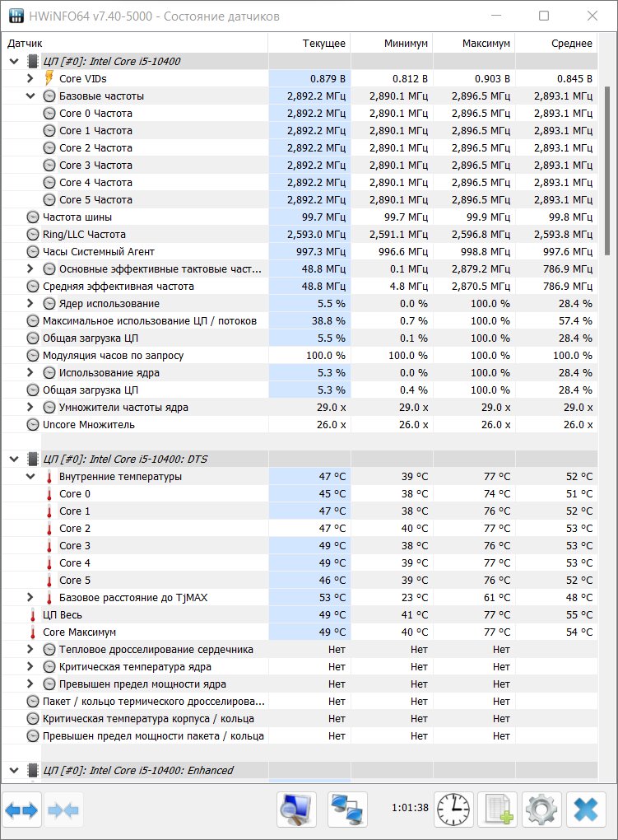This screenshot has height=840, width=618.
Task: Click current 0.879 В value of Core VIDs
Action: click(328, 79)
